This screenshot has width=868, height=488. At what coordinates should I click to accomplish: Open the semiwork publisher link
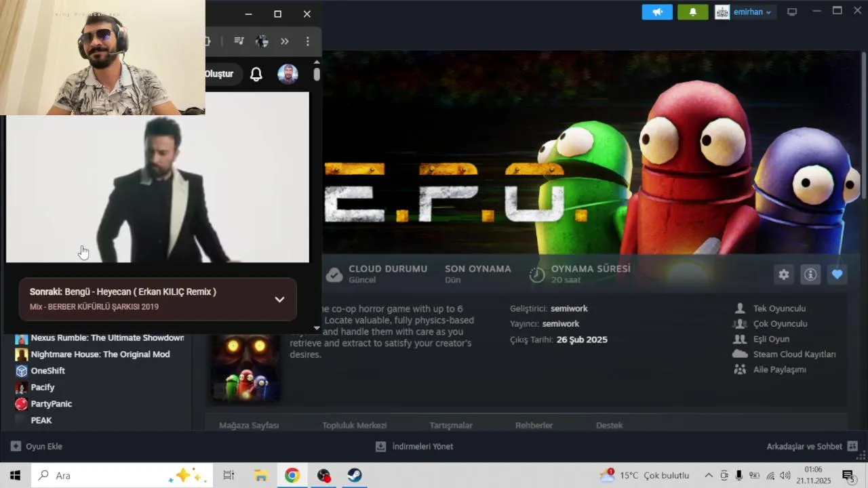560,324
